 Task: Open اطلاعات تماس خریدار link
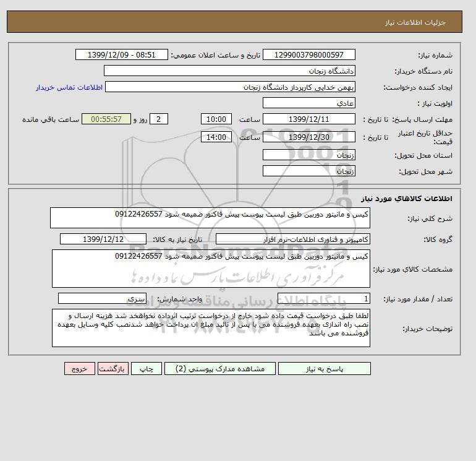69,87
